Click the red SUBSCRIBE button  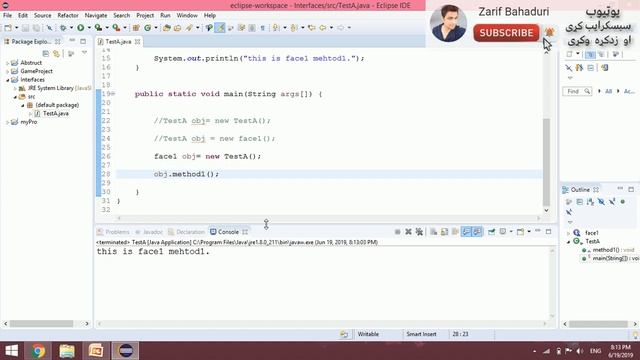506,33
